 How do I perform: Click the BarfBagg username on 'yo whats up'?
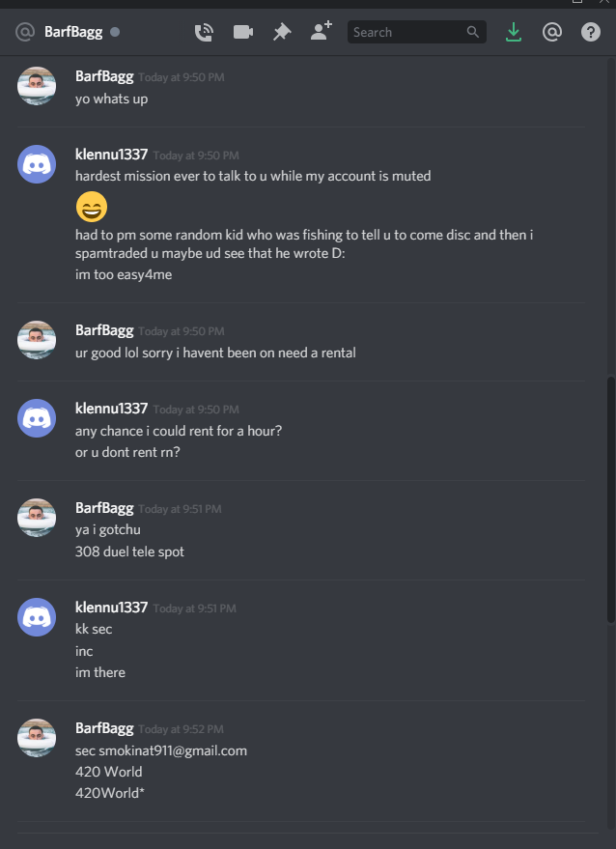tap(104, 76)
